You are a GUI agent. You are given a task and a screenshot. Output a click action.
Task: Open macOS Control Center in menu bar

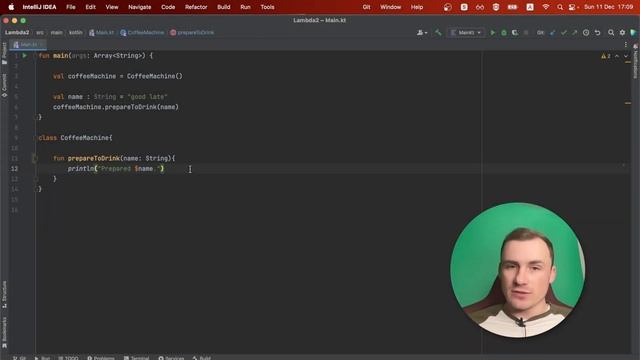[573, 7]
